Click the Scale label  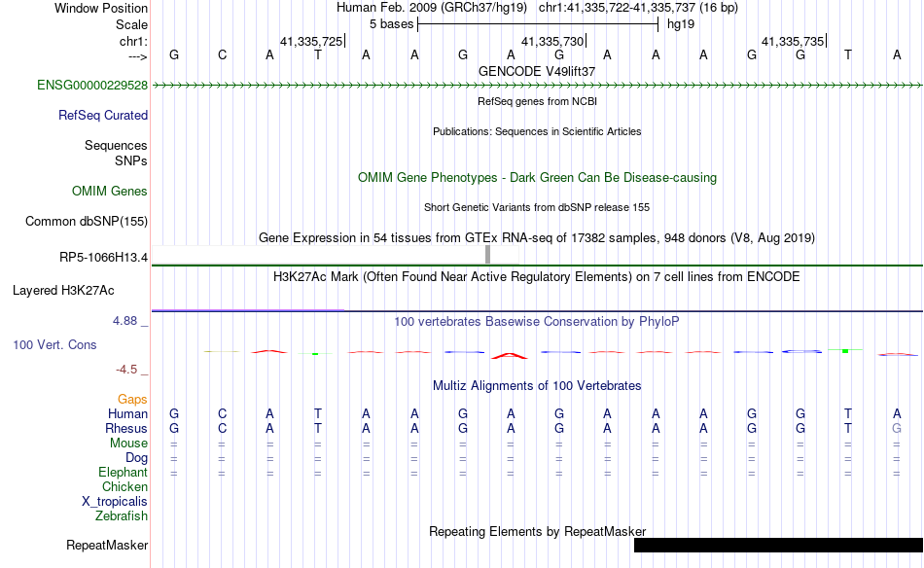pyautogui.click(x=132, y=24)
